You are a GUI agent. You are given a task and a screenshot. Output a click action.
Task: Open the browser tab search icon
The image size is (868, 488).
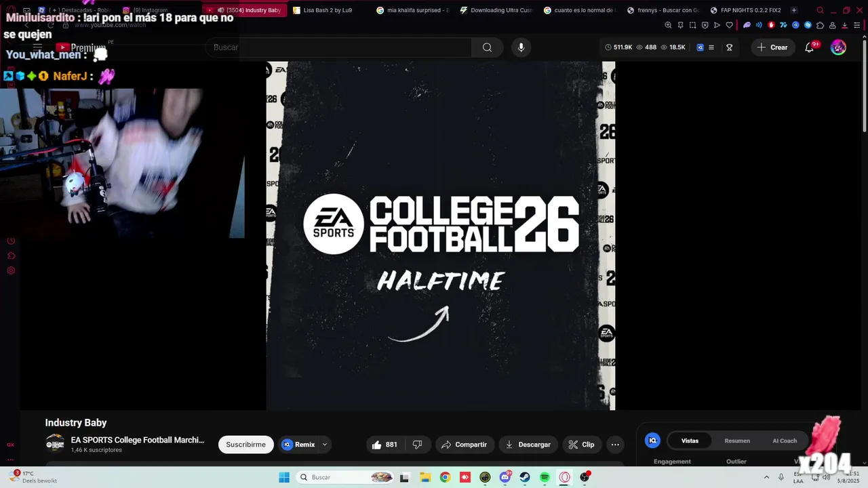point(820,10)
